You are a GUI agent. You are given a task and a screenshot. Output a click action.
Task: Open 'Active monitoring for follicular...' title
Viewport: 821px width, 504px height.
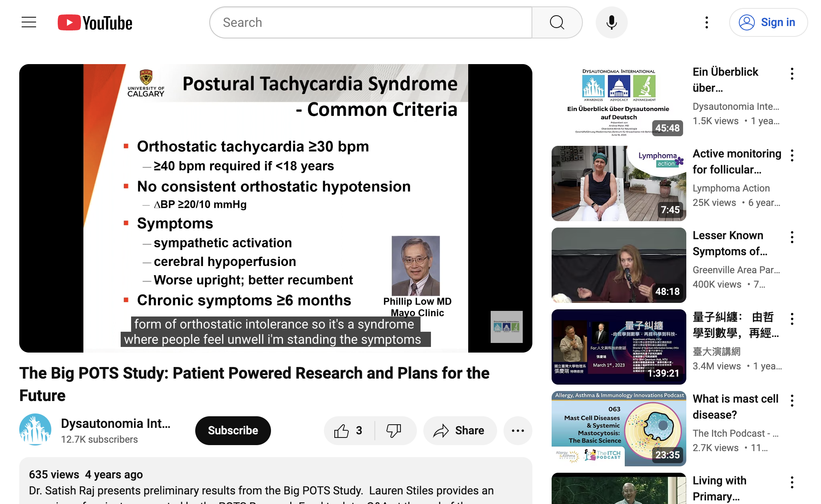[737, 161]
